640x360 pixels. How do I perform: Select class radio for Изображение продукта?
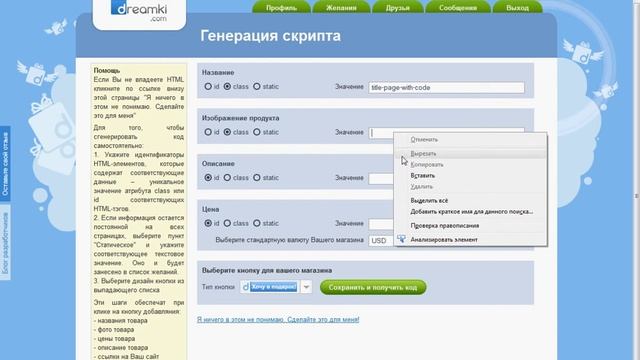[x=227, y=132]
